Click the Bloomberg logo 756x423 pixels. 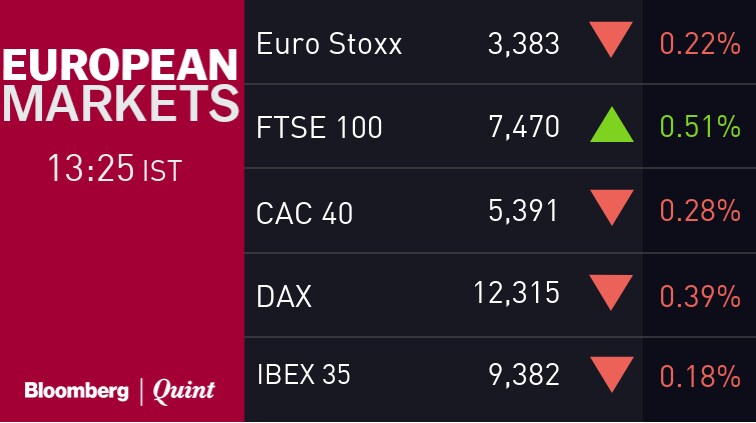coord(76,391)
